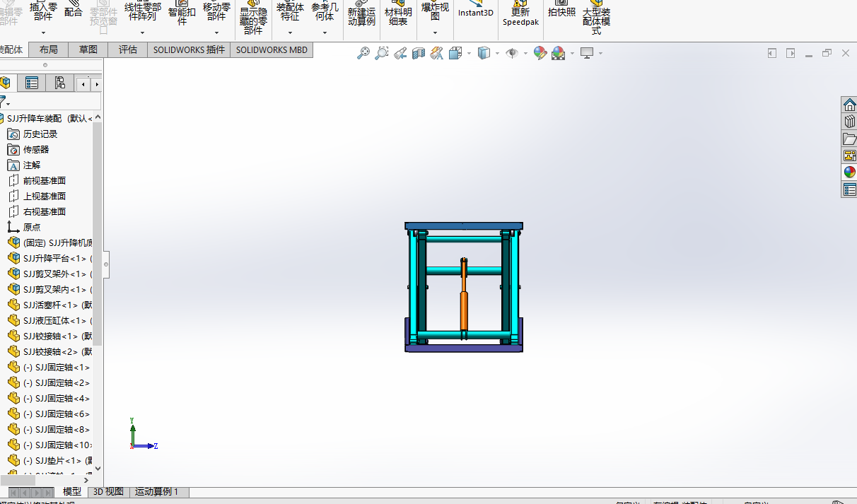Open Appearances task pane color ball

coord(849,172)
